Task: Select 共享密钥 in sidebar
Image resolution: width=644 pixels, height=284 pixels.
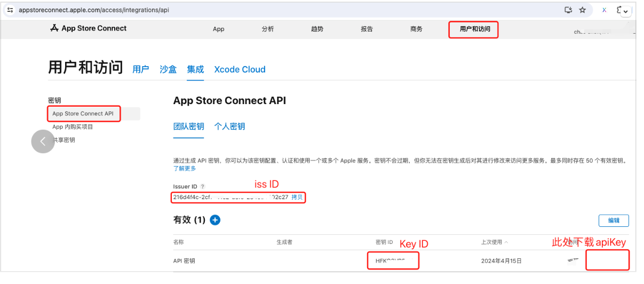Action: (x=63, y=140)
